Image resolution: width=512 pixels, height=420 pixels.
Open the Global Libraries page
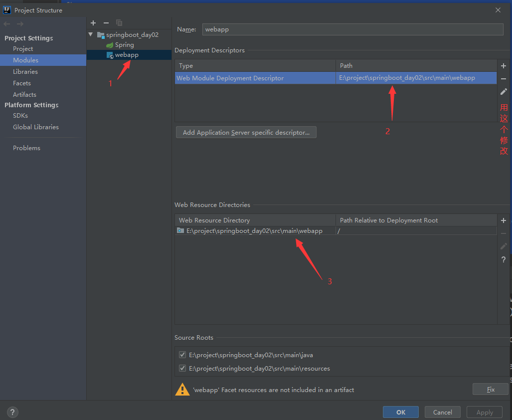pos(35,127)
